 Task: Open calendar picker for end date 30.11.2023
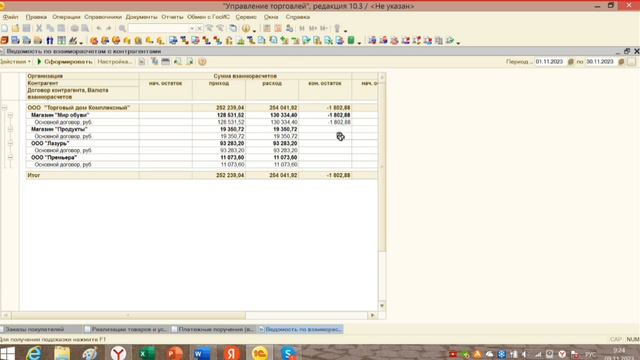point(621,62)
